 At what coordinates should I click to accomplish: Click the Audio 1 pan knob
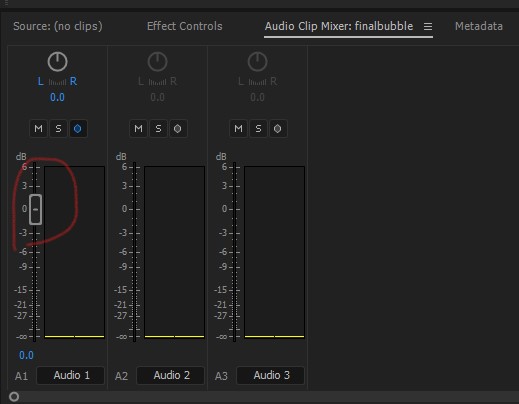pos(57,62)
